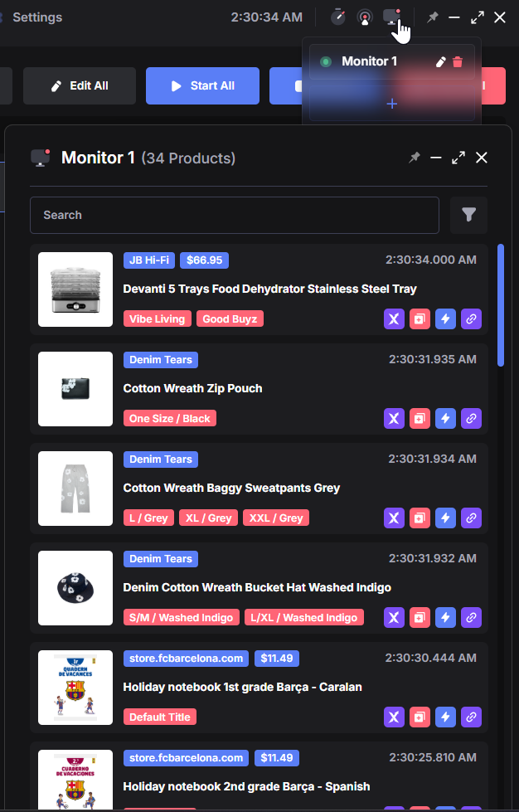Click the Default Title variant tag
The image size is (519, 812).
[x=160, y=717]
